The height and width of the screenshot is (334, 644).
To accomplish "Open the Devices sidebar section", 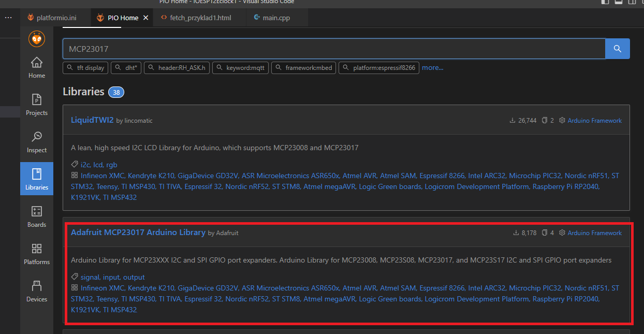I will pyautogui.click(x=37, y=291).
